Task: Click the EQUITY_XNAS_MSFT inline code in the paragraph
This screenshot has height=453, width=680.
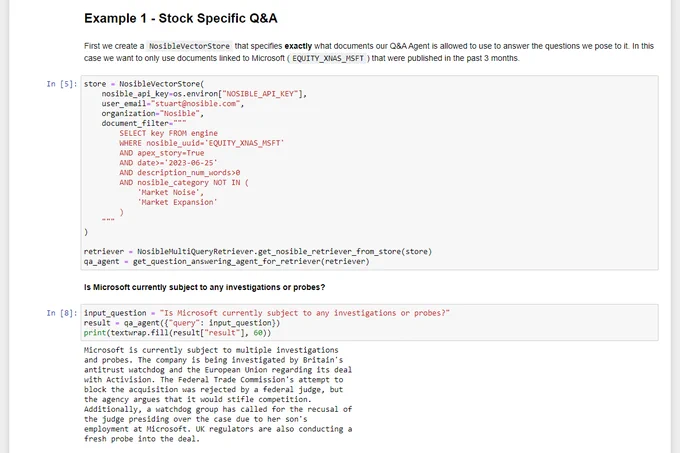Action: pos(328,58)
